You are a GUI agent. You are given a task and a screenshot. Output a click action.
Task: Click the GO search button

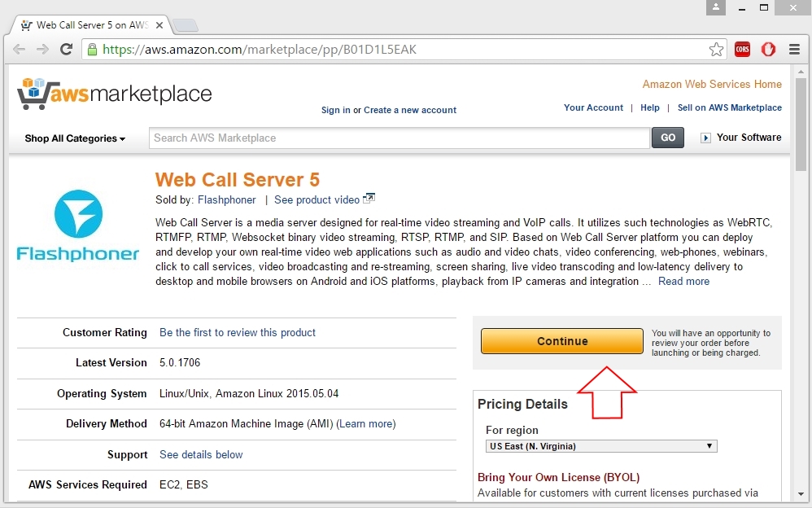(667, 138)
